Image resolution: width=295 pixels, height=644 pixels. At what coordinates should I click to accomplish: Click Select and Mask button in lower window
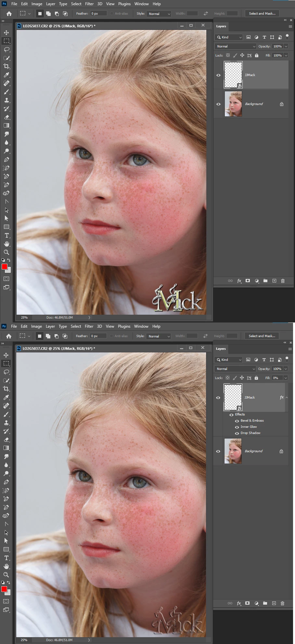(x=262, y=336)
